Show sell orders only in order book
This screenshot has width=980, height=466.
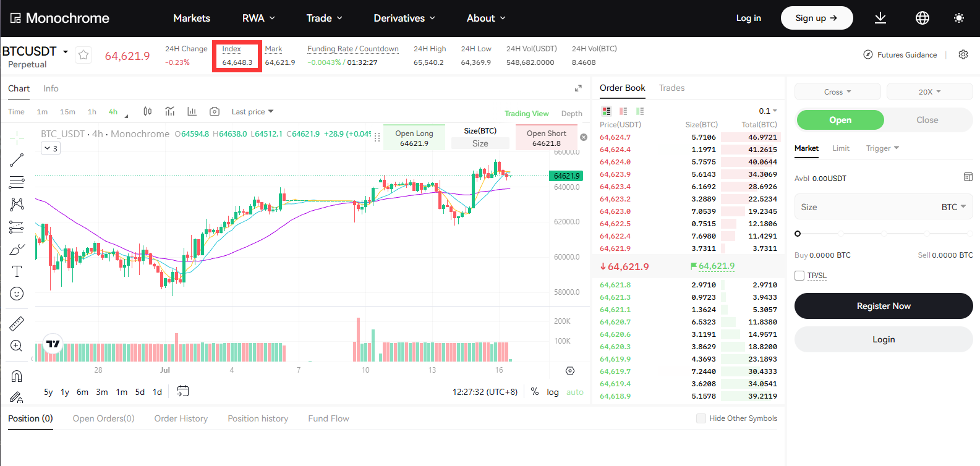point(623,111)
